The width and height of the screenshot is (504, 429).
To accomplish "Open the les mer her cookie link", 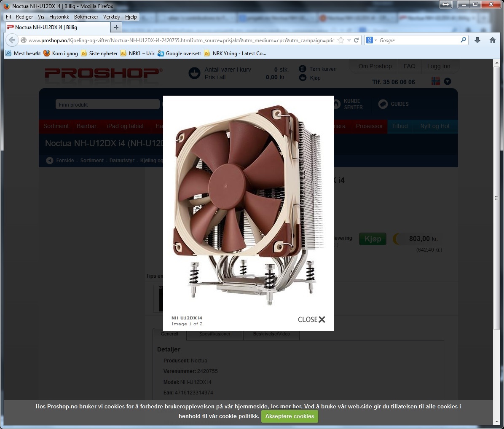I will coord(286,407).
